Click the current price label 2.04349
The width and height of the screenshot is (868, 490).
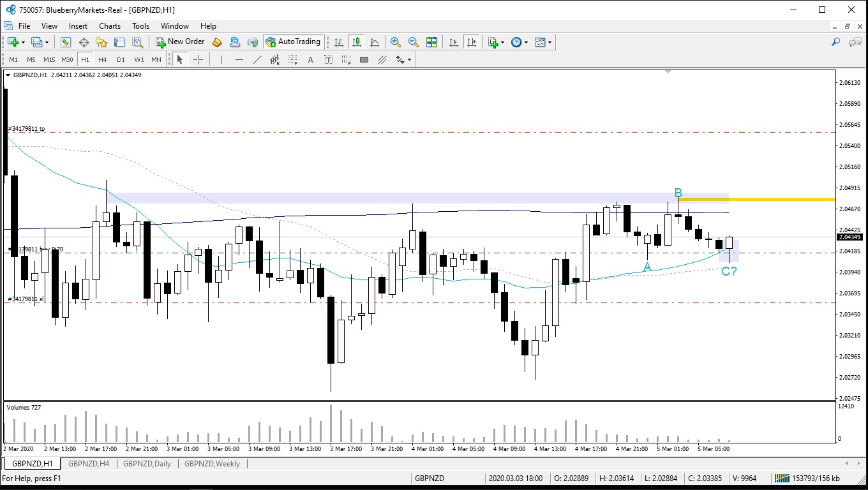coord(849,237)
